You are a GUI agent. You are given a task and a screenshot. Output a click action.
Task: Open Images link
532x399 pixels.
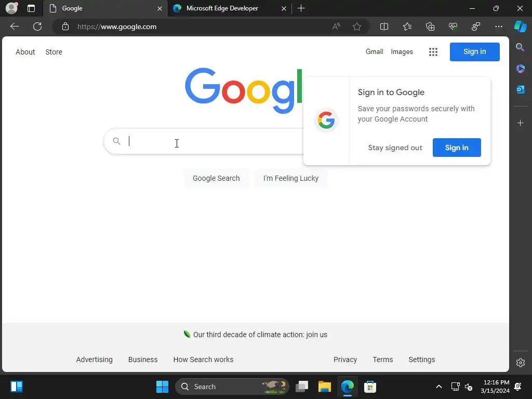click(402, 51)
